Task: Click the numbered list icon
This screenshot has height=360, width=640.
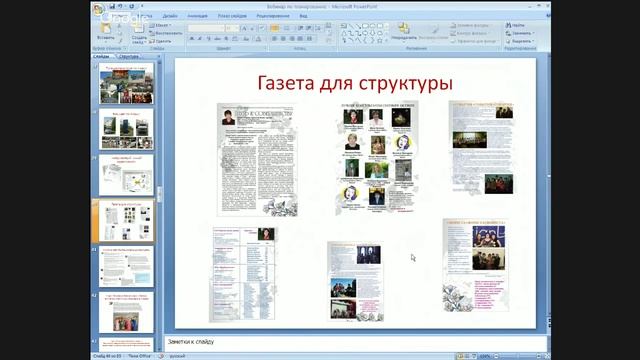Action: tap(287, 28)
